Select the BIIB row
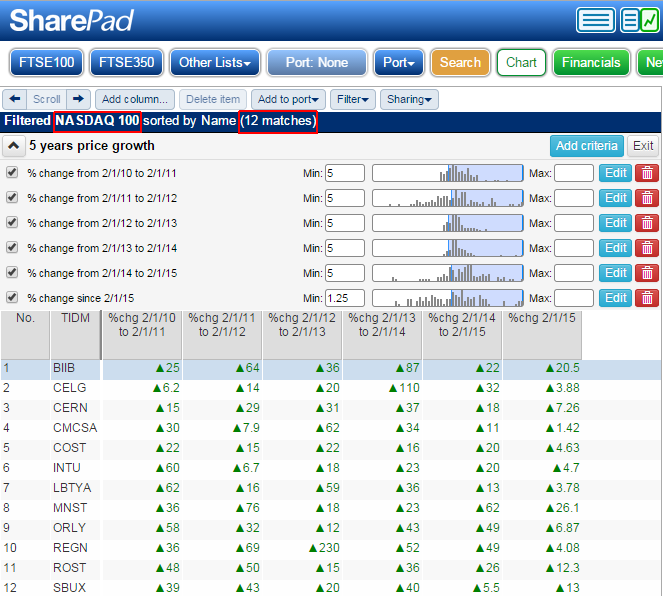Screen dimensions: 663x596 332,368
